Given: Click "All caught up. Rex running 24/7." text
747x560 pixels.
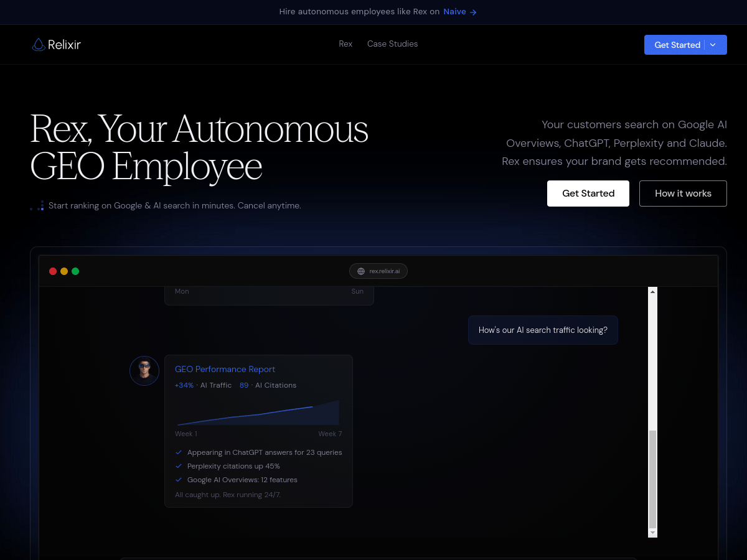Looking at the screenshot, I should (x=228, y=495).
